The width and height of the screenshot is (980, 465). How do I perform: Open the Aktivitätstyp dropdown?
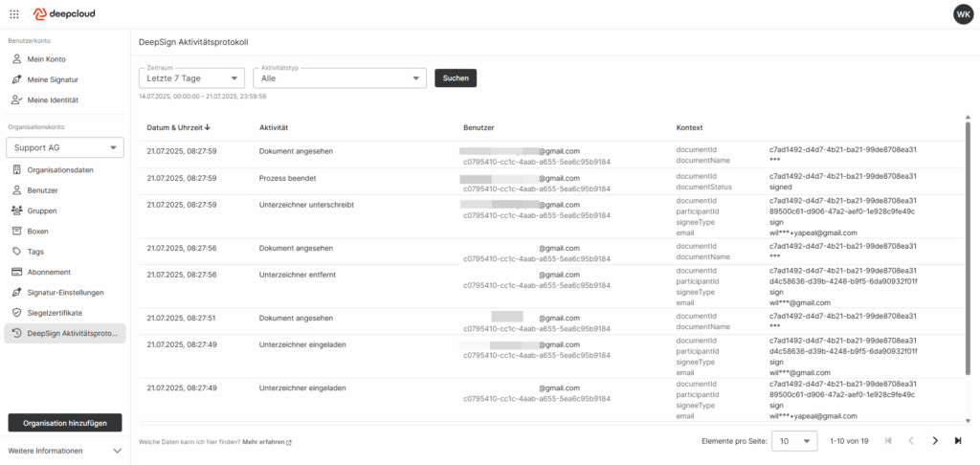point(340,78)
